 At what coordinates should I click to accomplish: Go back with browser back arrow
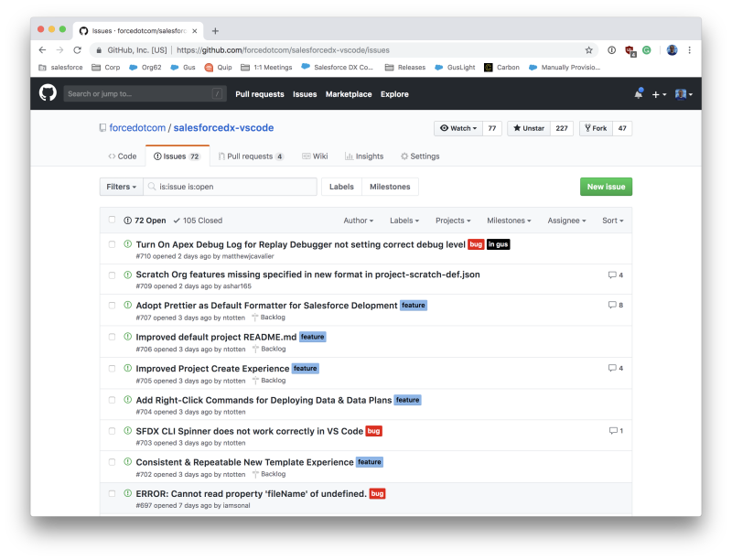42,50
